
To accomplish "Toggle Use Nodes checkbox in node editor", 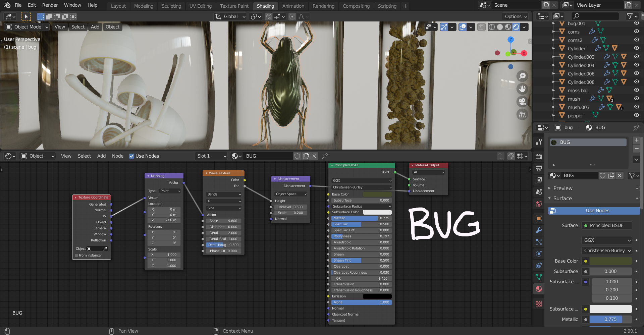I will (132, 156).
